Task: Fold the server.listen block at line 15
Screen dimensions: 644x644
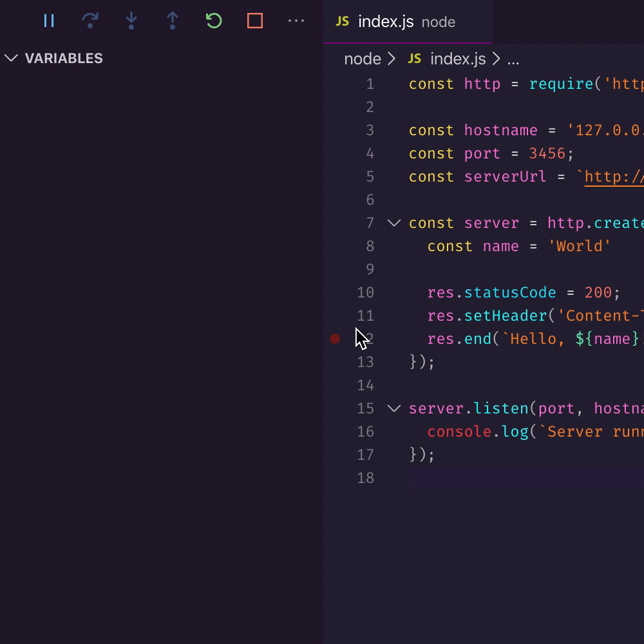Action: click(393, 408)
